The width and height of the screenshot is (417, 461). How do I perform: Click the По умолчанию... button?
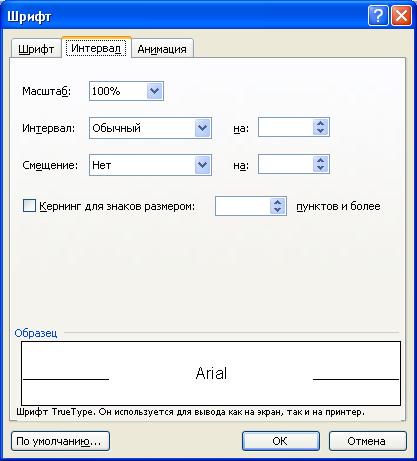(x=60, y=441)
